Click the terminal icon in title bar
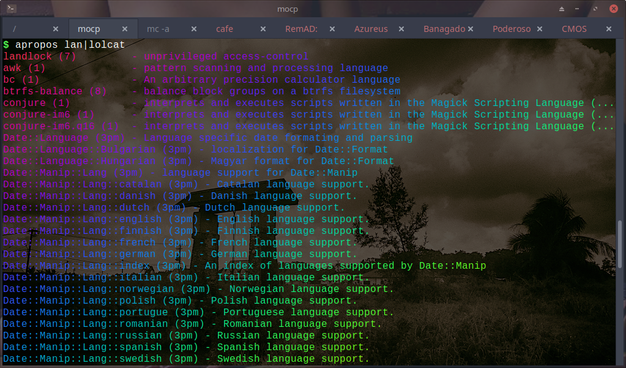The height and width of the screenshot is (368, 626). coord(11,8)
